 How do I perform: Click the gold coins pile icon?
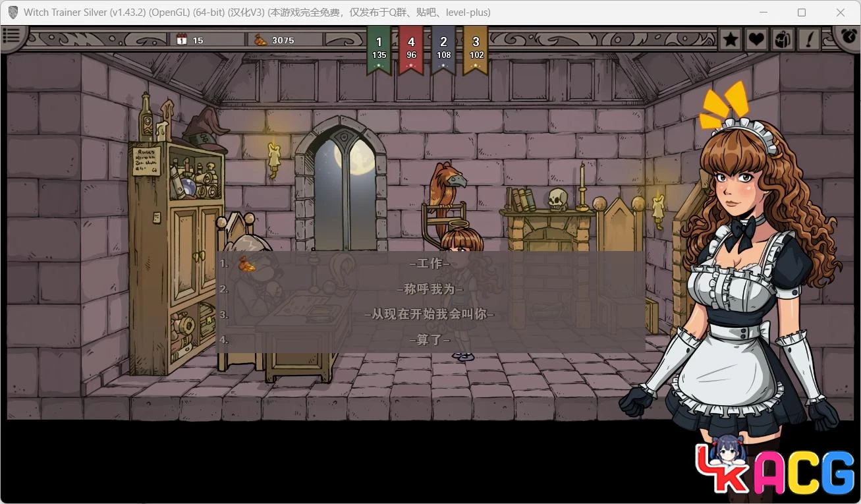pos(261,40)
